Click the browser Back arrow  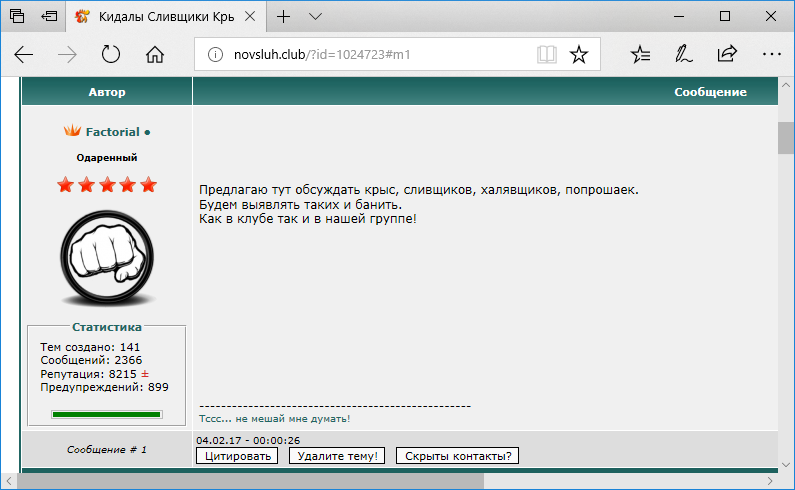coord(24,55)
